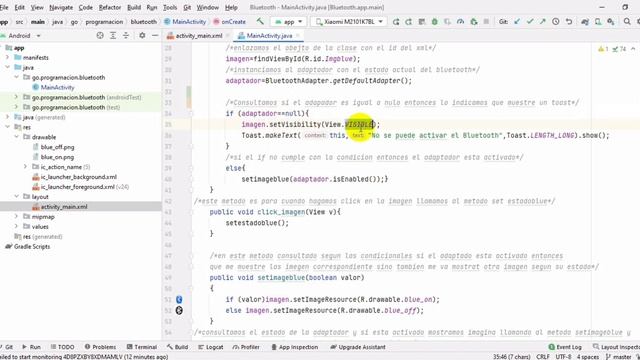The width and height of the screenshot is (640, 360).
Task: Expand the mipmap folder
Action: point(16,216)
